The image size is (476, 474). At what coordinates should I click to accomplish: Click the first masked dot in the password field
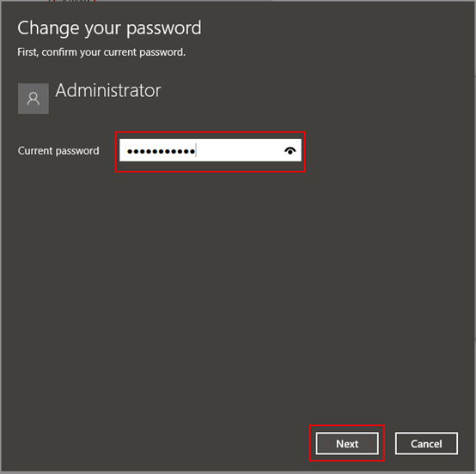point(130,151)
